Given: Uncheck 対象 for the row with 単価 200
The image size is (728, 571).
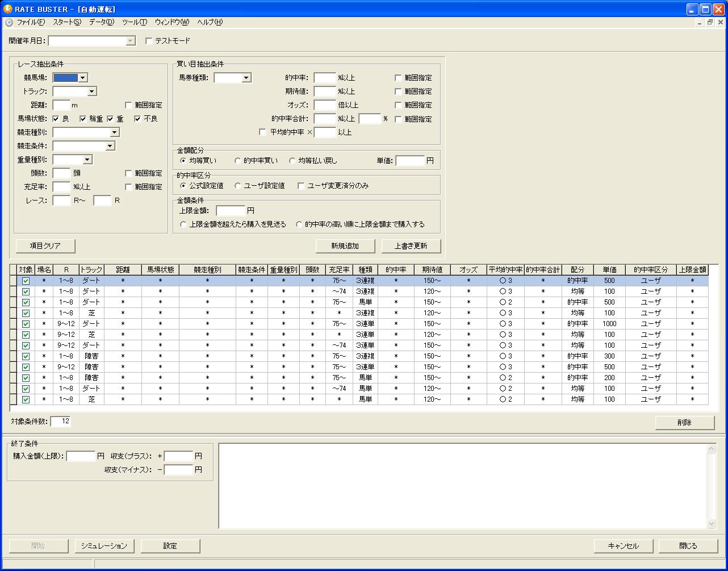Looking at the screenshot, I should [26, 378].
